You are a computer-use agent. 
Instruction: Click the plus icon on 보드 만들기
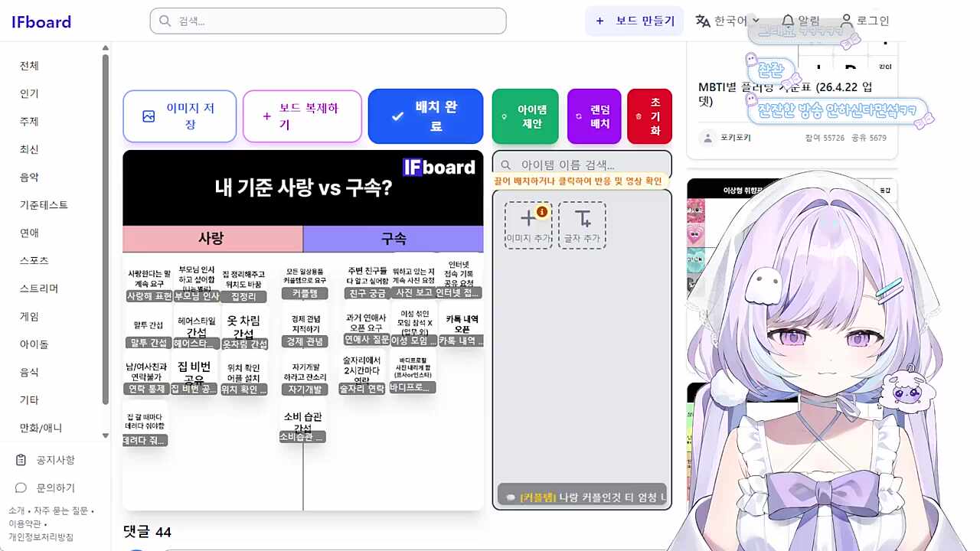(x=599, y=21)
